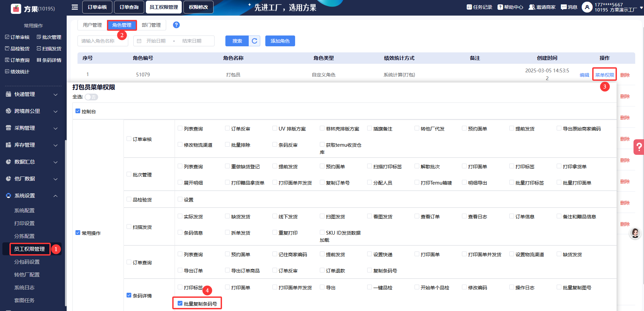Uncheck the 控制台 checkbox
Image resolution: width=644 pixels, height=311 pixels.
(78, 111)
